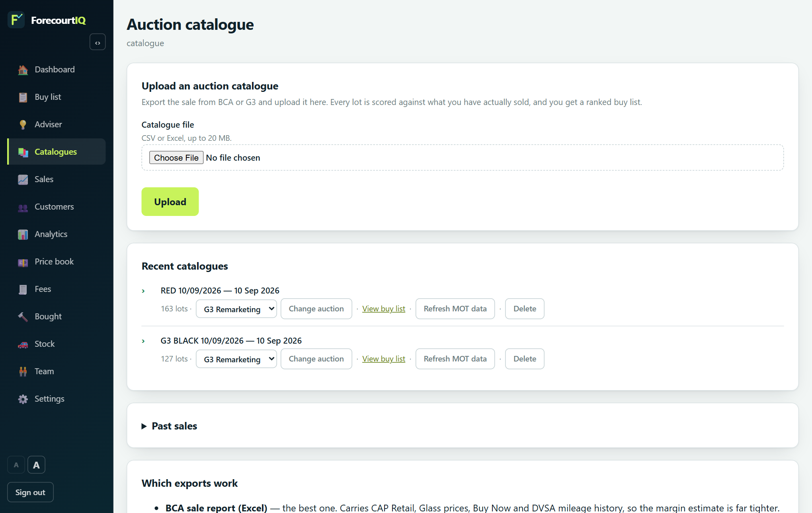Click Choose File for catalogue upload
812x513 pixels.
pyautogui.click(x=176, y=157)
